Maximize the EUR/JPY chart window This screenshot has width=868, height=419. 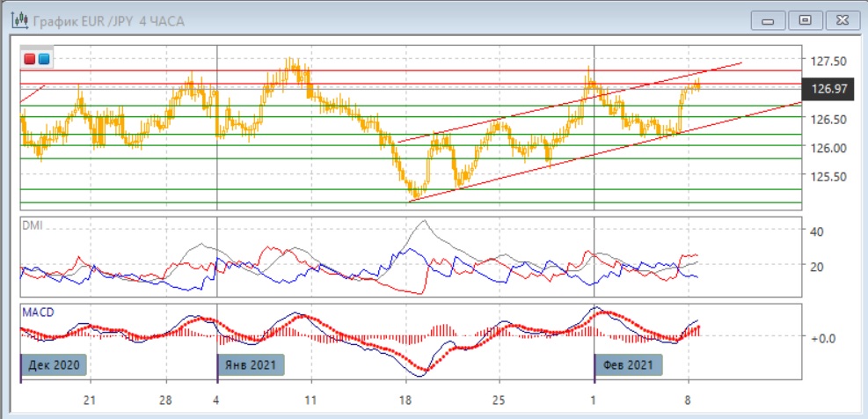click(x=804, y=19)
